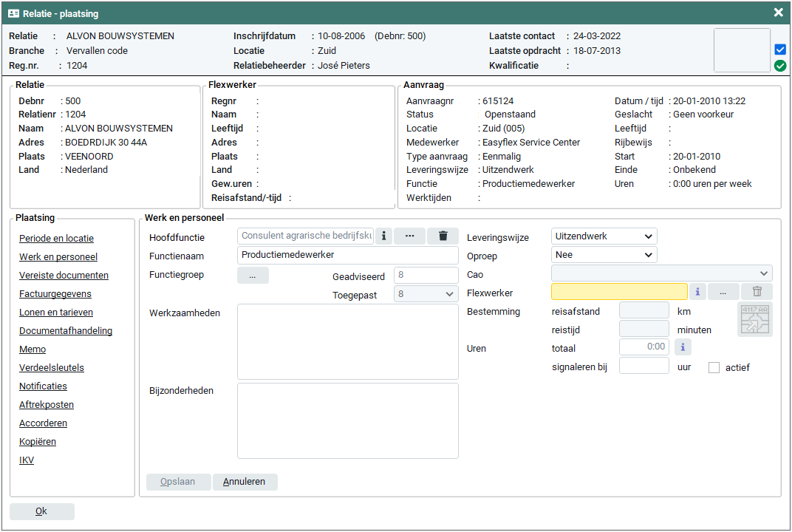This screenshot has width=792, height=532.
Task: Click the info icon next to Flexwerker
Action: (697, 292)
